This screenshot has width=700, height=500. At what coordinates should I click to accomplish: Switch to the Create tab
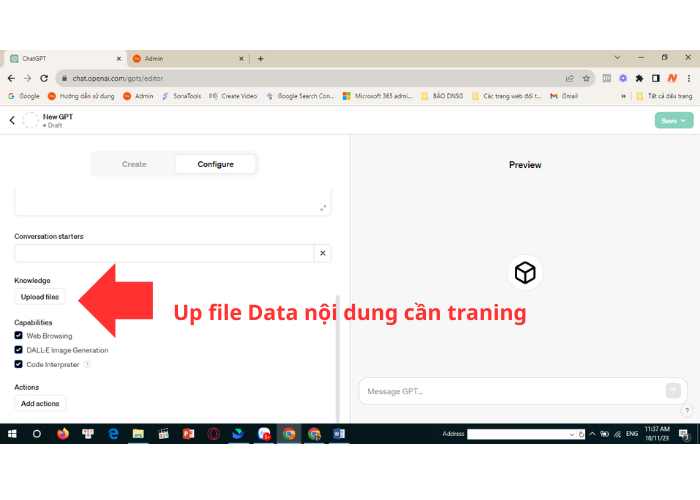tap(134, 164)
